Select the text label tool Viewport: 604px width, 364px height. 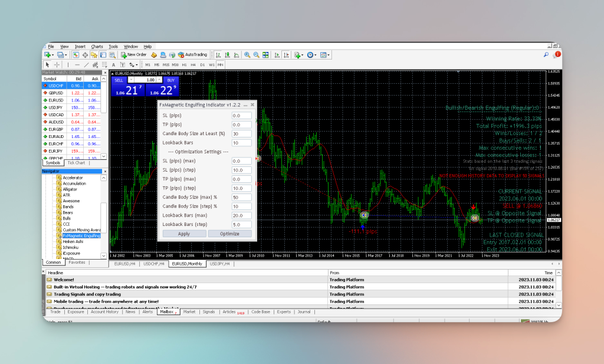click(122, 63)
